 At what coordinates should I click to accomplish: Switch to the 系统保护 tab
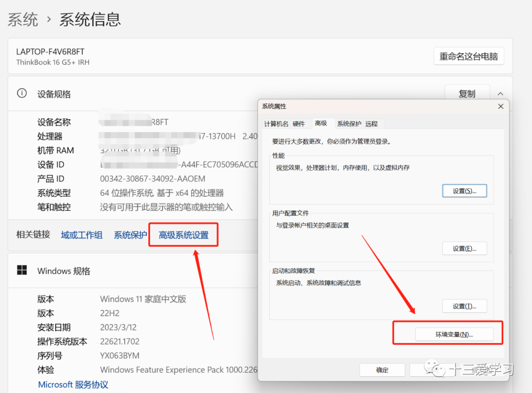pyautogui.click(x=349, y=123)
